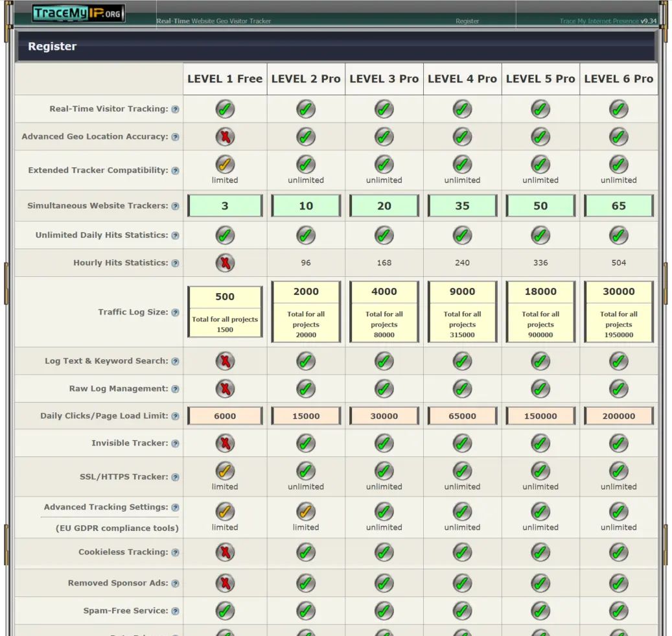Select the LEVEL 5 Pro column header

pos(540,79)
